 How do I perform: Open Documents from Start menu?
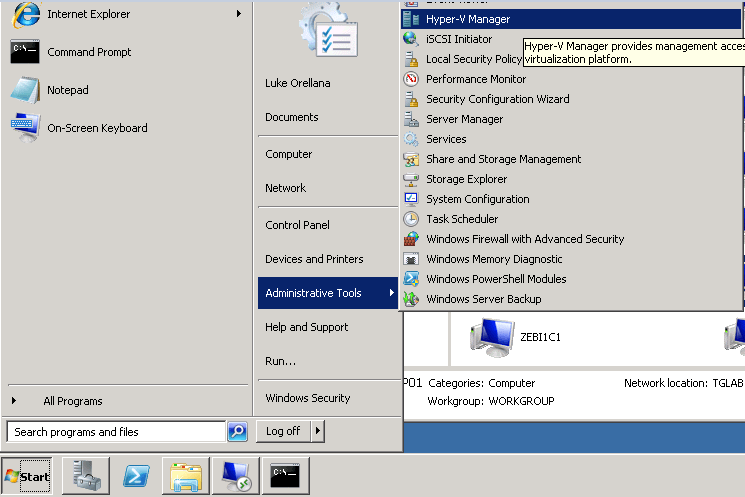click(292, 117)
